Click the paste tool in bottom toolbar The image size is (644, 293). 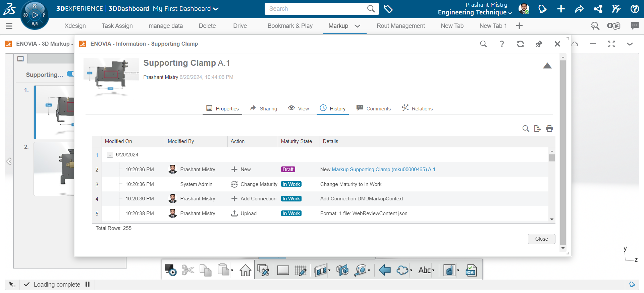[x=223, y=270]
